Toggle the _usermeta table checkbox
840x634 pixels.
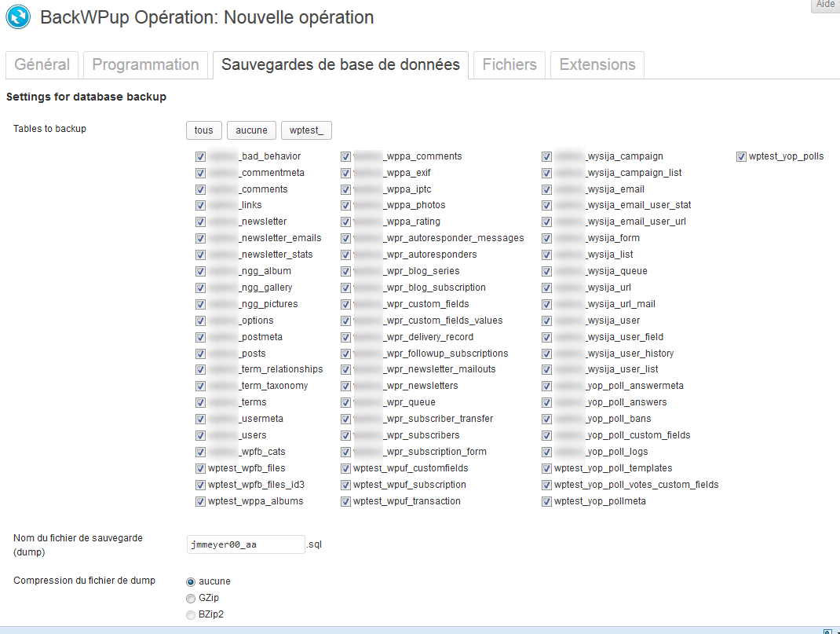200,419
